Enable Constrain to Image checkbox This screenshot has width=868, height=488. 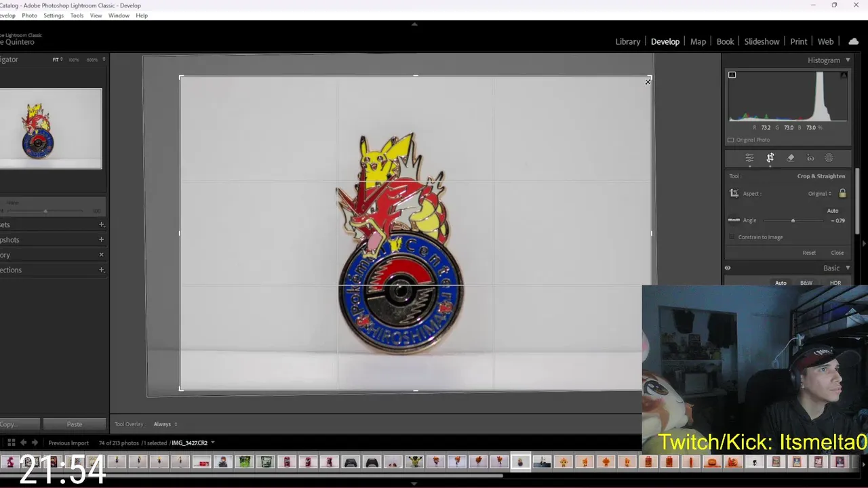[x=732, y=237]
